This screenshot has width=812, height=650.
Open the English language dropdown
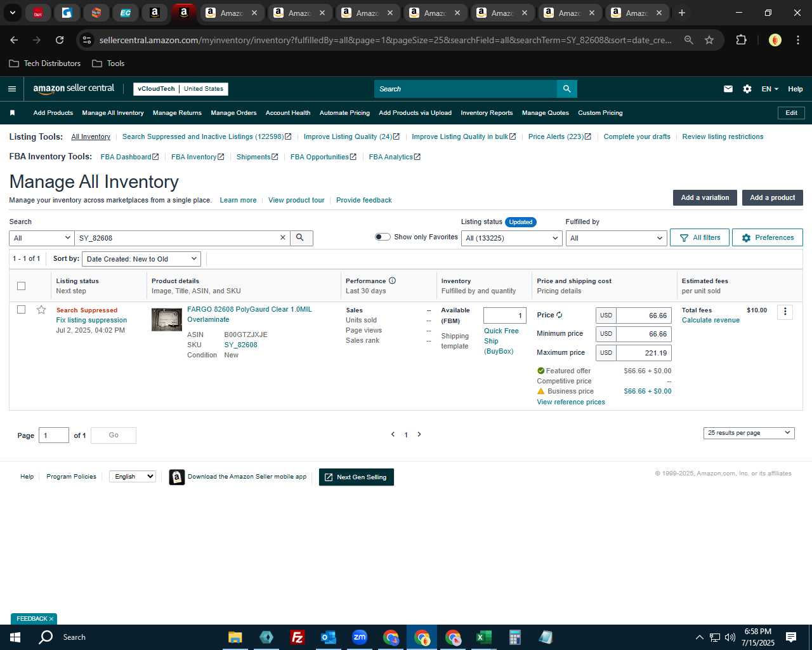pos(133,476)
